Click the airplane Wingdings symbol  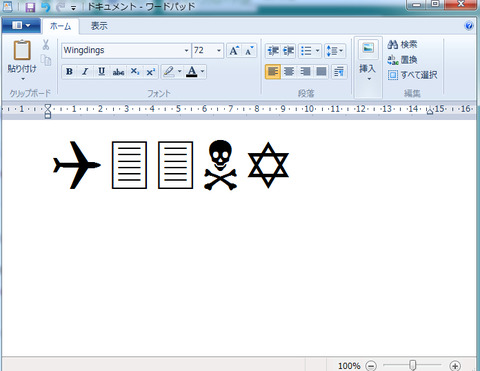(77, 165)
